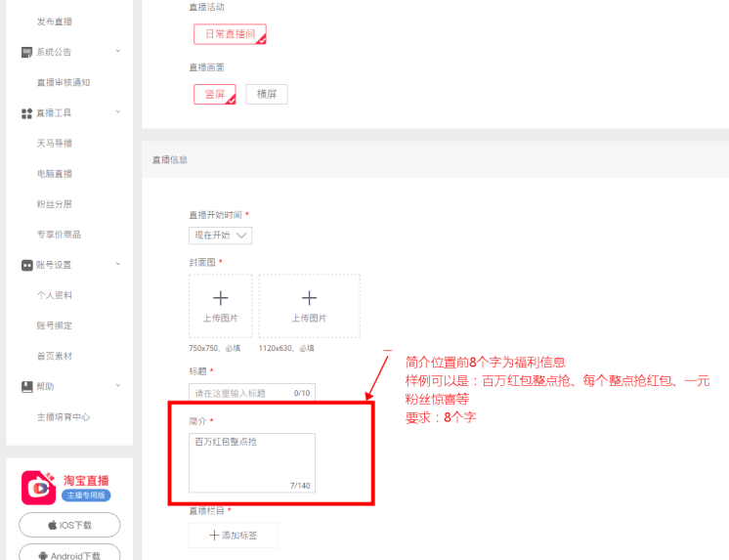Collapse the 帮助 section chevron

[118, 386]
